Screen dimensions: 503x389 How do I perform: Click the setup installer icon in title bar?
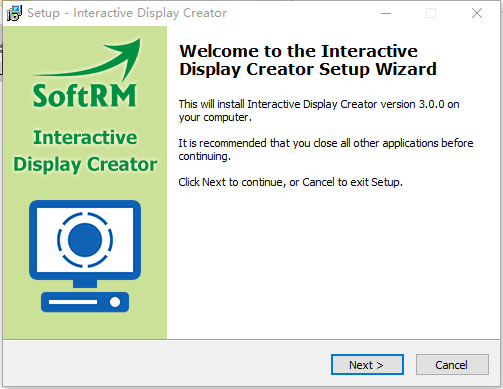[x=14, y=13]
